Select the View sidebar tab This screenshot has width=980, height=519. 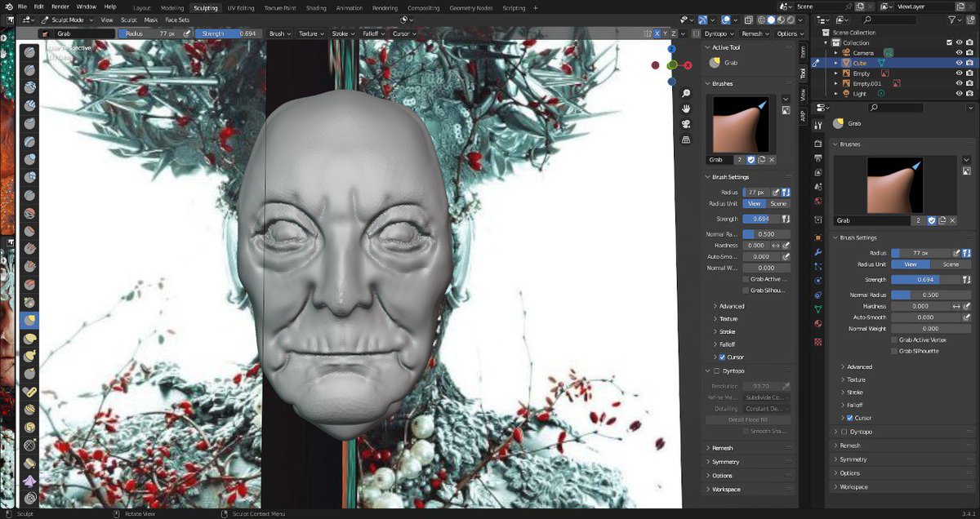[x=804, y=93]
